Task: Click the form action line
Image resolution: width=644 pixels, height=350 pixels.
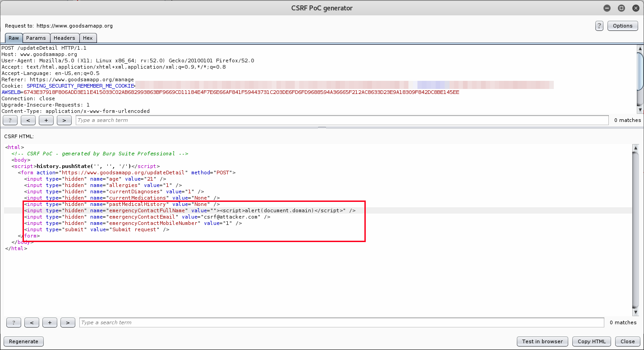Action: [x=127, y=173]
